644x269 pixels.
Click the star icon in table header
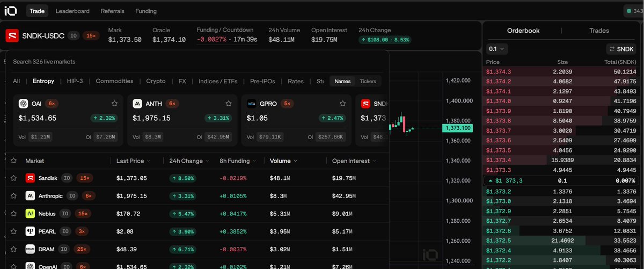pyautogui.click(x=13, y=161)
